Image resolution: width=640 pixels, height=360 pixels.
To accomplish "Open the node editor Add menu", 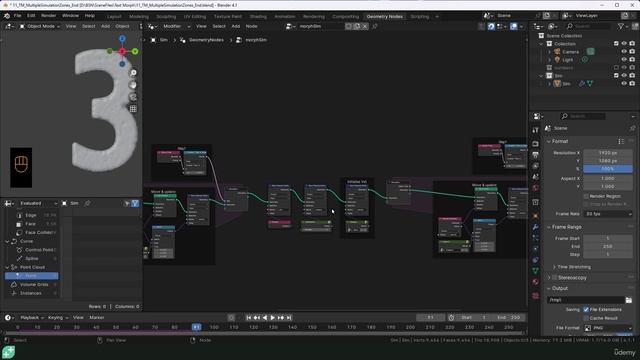I will 236,26.
